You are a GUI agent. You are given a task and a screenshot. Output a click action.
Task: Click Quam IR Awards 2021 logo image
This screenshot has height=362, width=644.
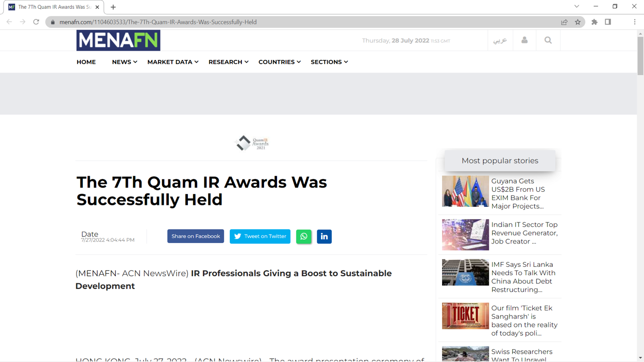click(252, 143)
